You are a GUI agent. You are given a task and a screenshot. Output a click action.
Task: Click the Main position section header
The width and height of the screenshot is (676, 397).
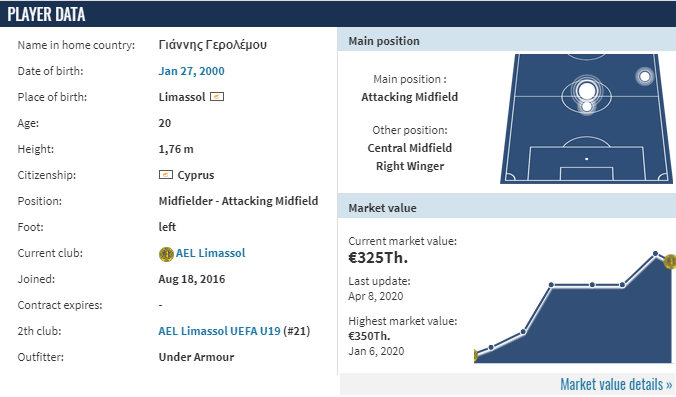pos(507,41)
